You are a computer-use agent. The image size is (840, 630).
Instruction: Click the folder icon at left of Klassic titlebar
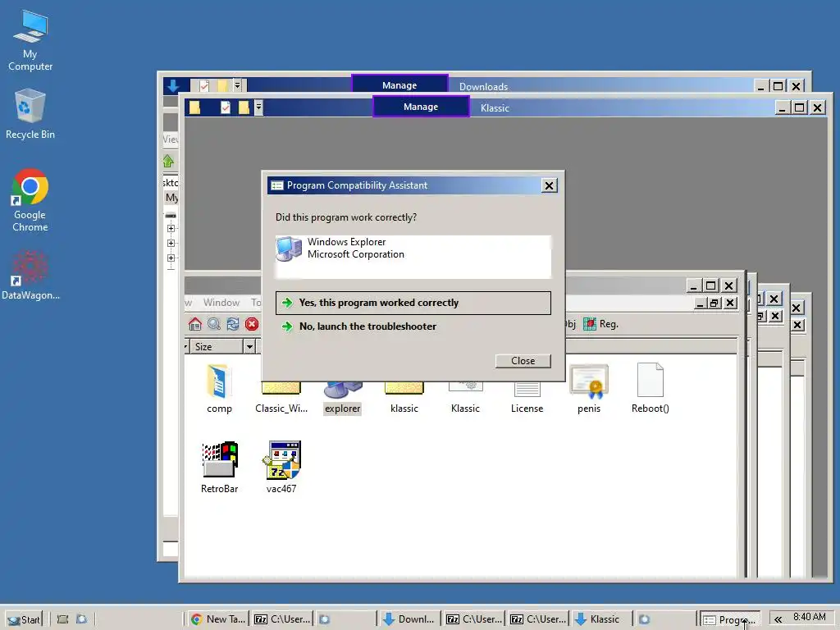tap(194, 107)
